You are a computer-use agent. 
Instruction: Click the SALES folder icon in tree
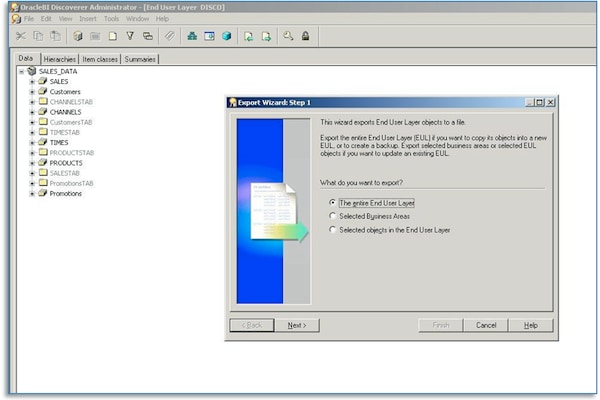(x=43, y=81)
